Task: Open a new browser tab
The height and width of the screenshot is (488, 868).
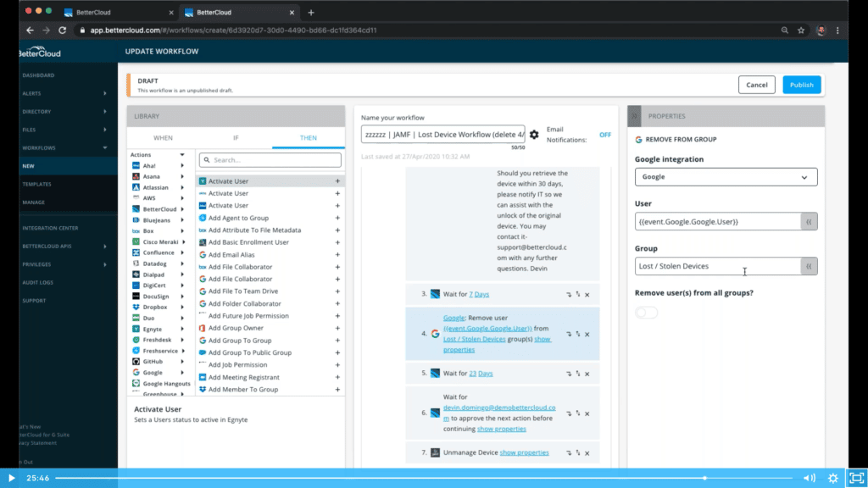Action: (x=311, y=12)
